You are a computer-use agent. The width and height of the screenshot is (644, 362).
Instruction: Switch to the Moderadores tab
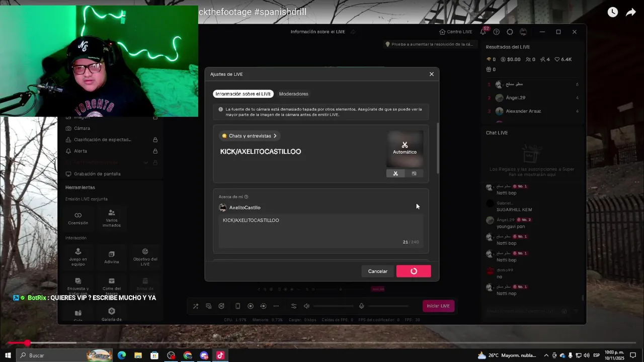[293, 94]
